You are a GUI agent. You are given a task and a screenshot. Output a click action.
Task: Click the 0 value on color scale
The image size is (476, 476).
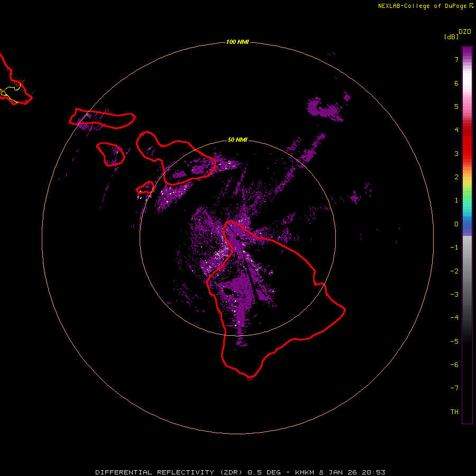click(x=456, y=224)
